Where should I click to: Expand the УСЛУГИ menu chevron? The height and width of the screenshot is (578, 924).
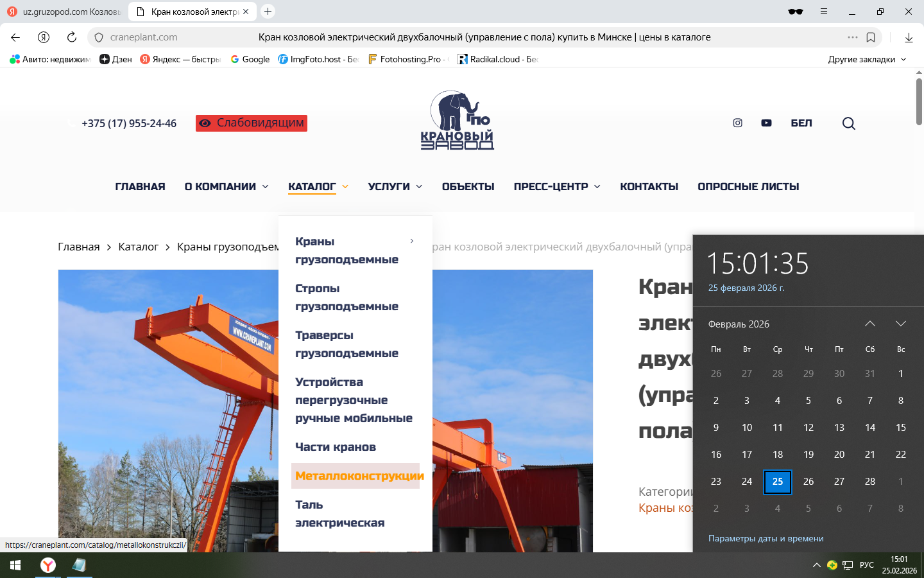pos(419,187)
